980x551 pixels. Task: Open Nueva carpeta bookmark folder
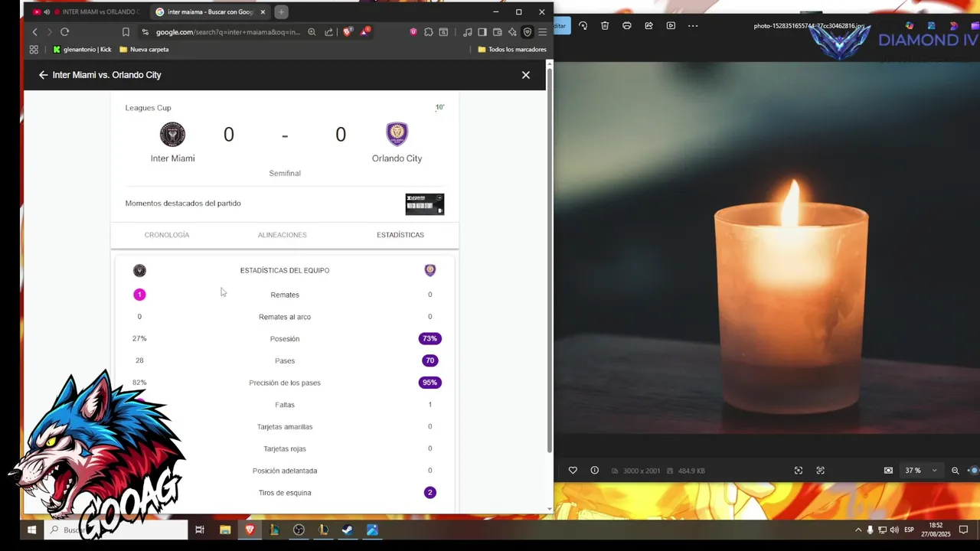tap(144, 50)
